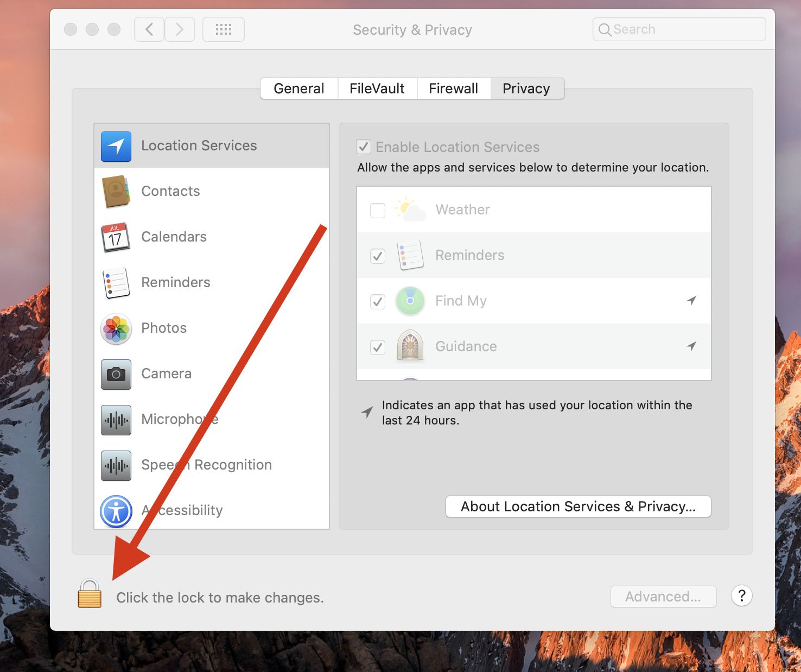Select the "Calendars" label in sidebar
Viewport: 801px width, 672px height.
click(174, 237)
